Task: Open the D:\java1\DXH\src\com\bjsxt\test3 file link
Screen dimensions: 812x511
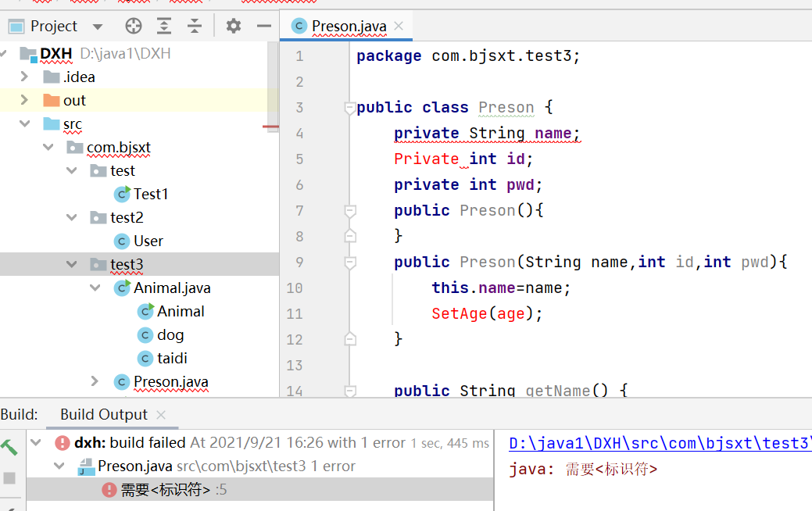Action: click(x=660, y=443)
